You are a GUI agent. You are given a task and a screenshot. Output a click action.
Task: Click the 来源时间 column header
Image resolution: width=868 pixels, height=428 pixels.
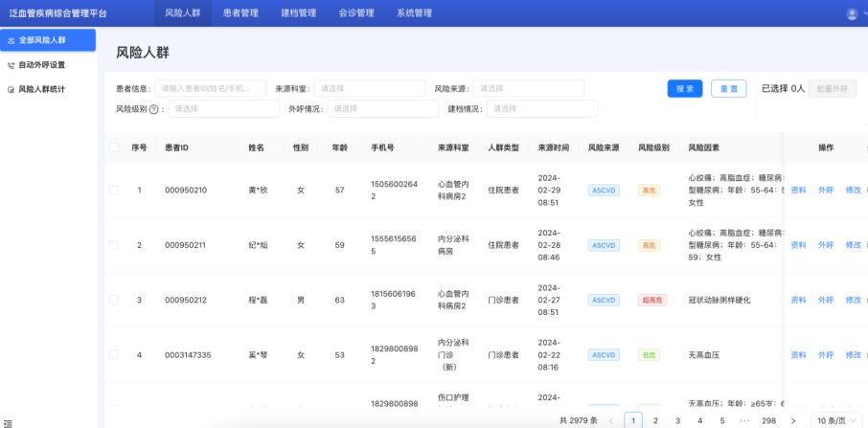pos(554,147)
